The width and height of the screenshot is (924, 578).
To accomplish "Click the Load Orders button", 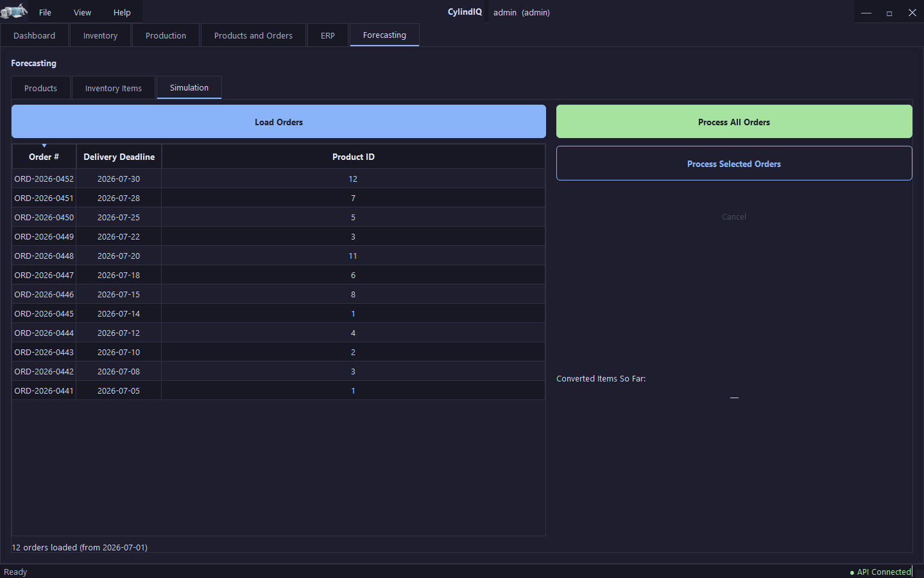I will point(278,121).
